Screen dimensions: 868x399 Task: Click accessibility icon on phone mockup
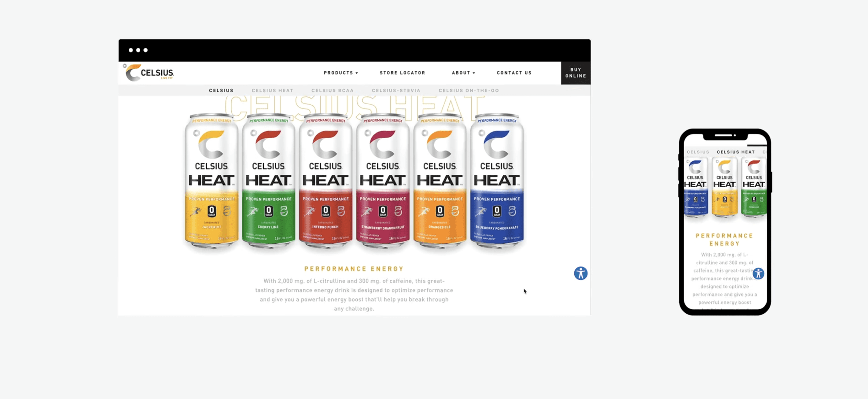(x=758, y=273)
